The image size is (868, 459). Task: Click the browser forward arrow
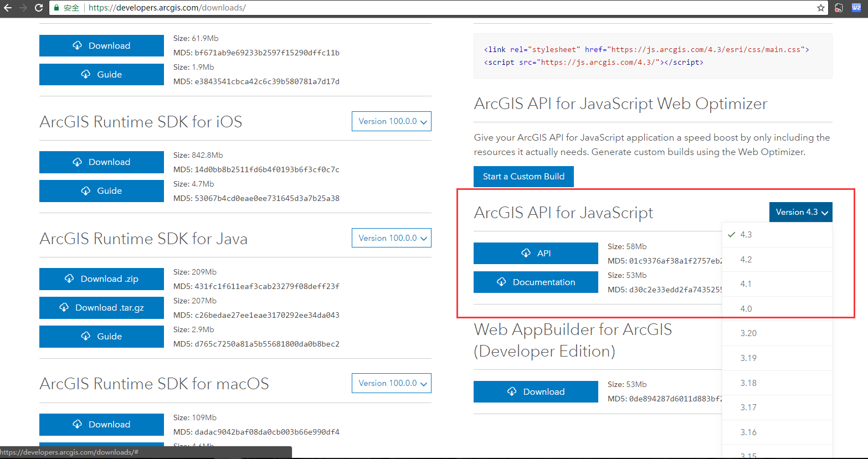pos(23,8)
